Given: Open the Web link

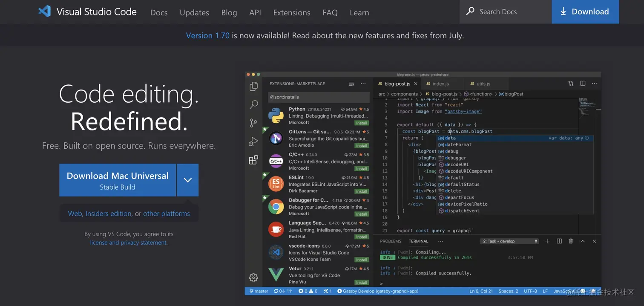Looking at the screenshot, I should coord(75,214).
